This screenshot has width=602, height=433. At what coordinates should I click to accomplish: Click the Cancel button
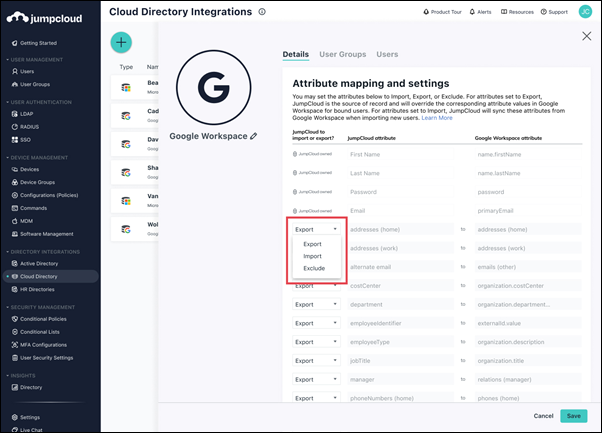543,415
